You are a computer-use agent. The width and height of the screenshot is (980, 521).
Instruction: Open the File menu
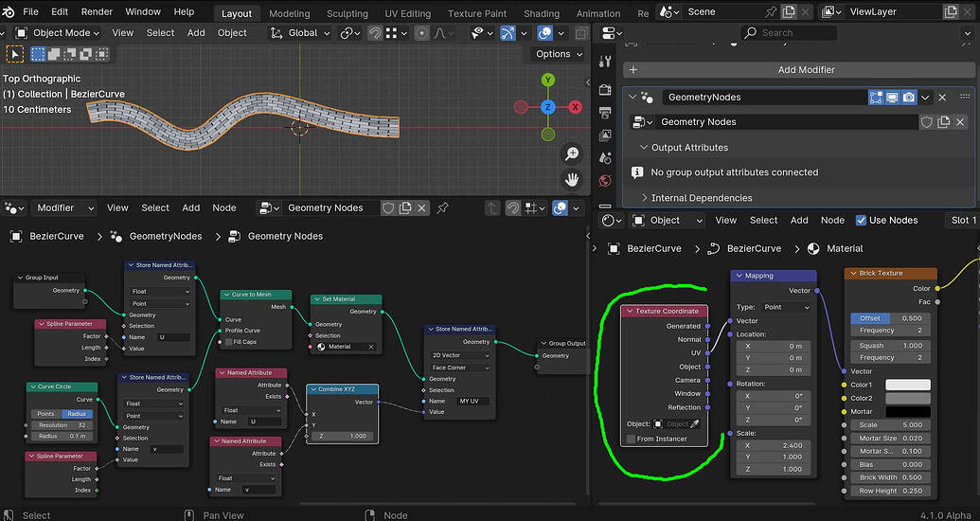coord(30,12)
